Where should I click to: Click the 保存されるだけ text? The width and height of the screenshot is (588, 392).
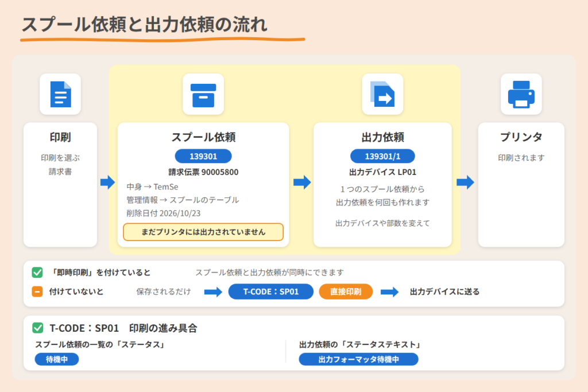pos(164,292)
